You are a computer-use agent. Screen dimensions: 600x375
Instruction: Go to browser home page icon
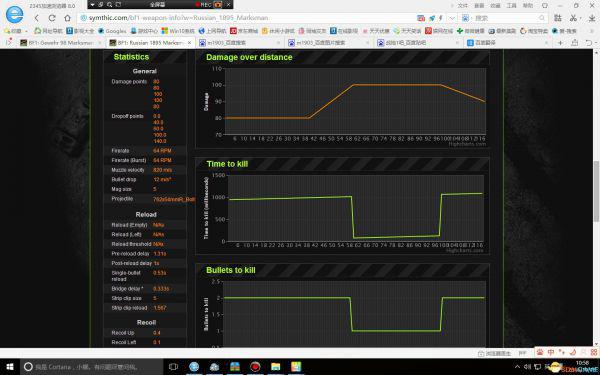[x=67, y=18]
